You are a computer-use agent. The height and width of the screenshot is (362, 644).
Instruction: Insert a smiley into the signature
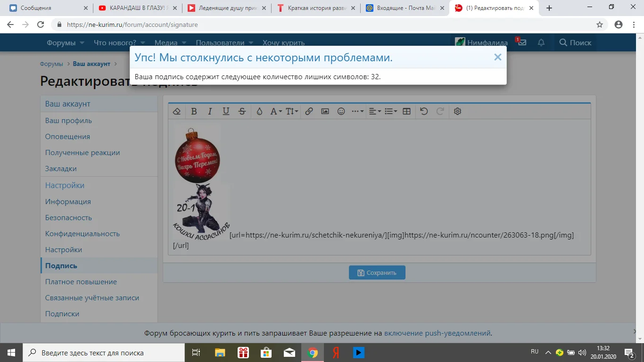point(341,111)
